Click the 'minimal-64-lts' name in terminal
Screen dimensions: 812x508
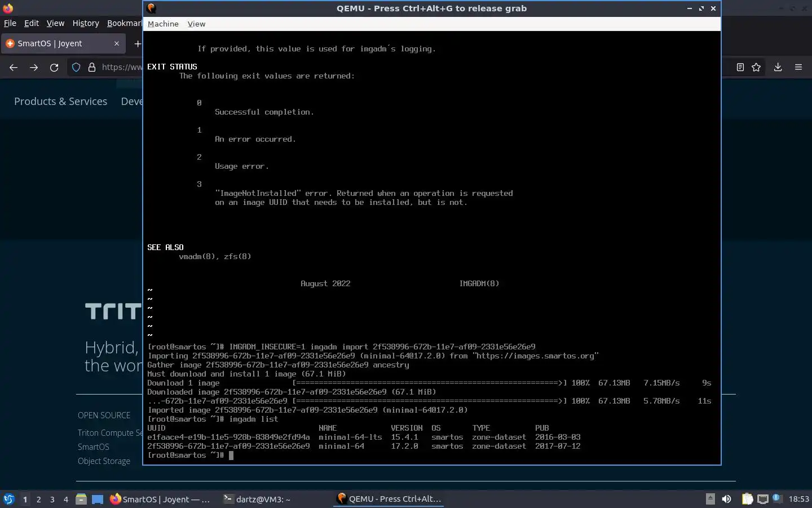pyautogui.click(x=350, y=437)
